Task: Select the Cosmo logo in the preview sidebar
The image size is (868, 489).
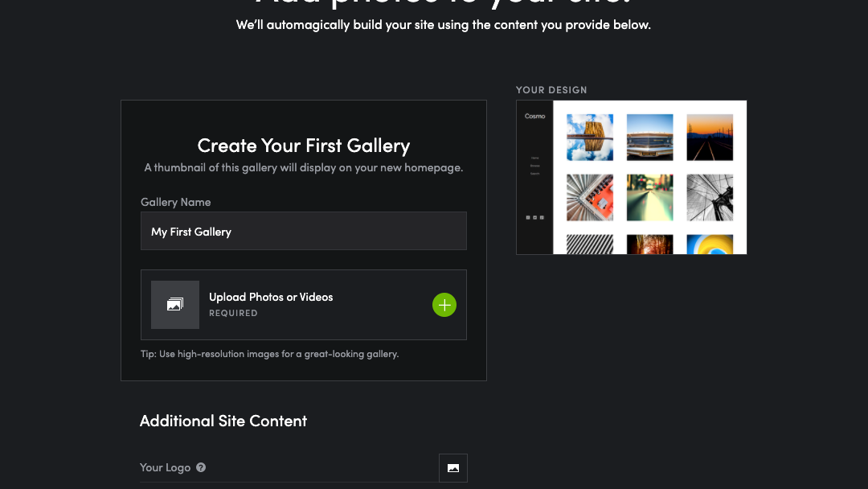Action: [534, 116]
